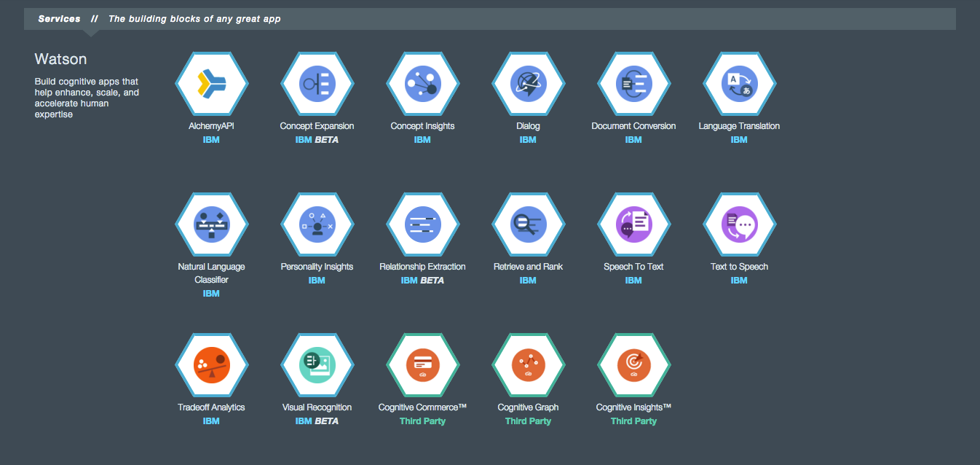Open the Language Translation icon

click(739, 84)
